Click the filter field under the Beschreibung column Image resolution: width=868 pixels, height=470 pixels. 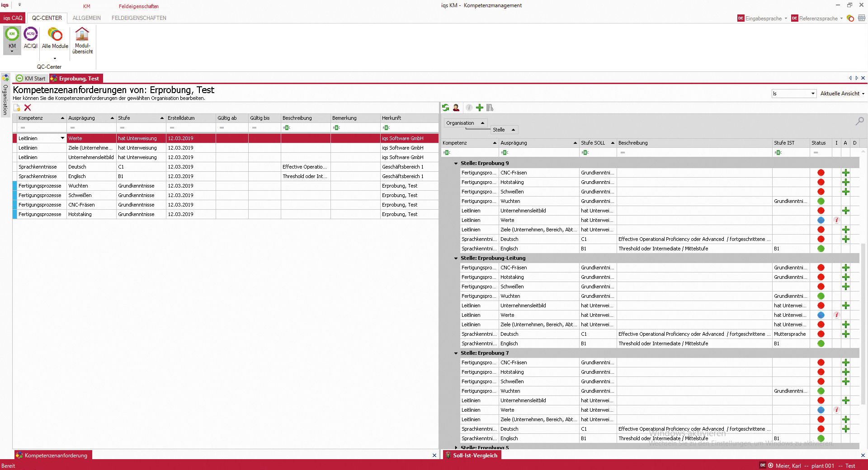[x=306, y=128]
